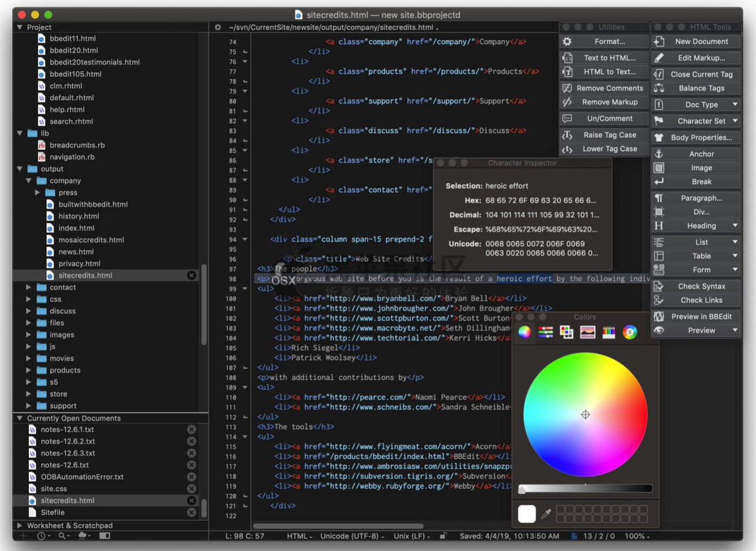Open the Heading dropdown

point(696,226)
